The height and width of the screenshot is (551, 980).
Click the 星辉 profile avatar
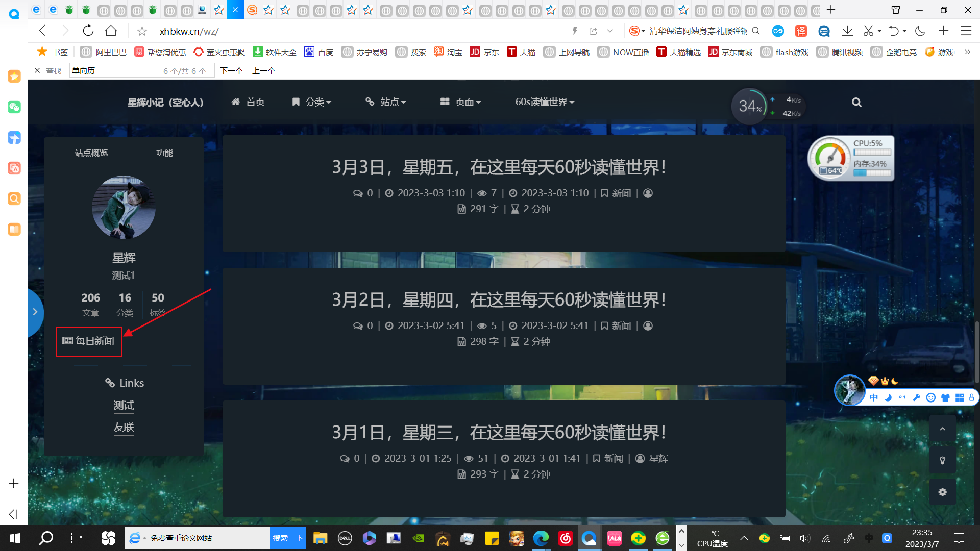tap(124, 207)
